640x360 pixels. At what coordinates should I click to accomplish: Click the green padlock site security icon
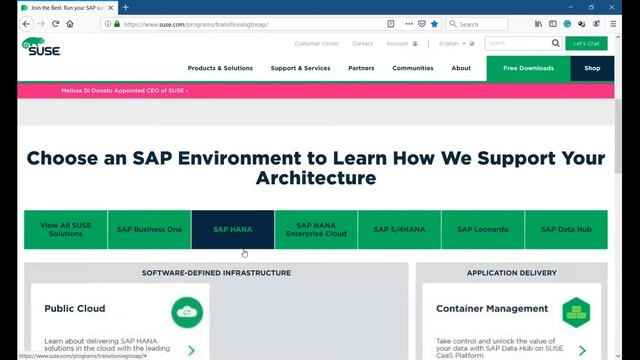(x=117, y=24)
